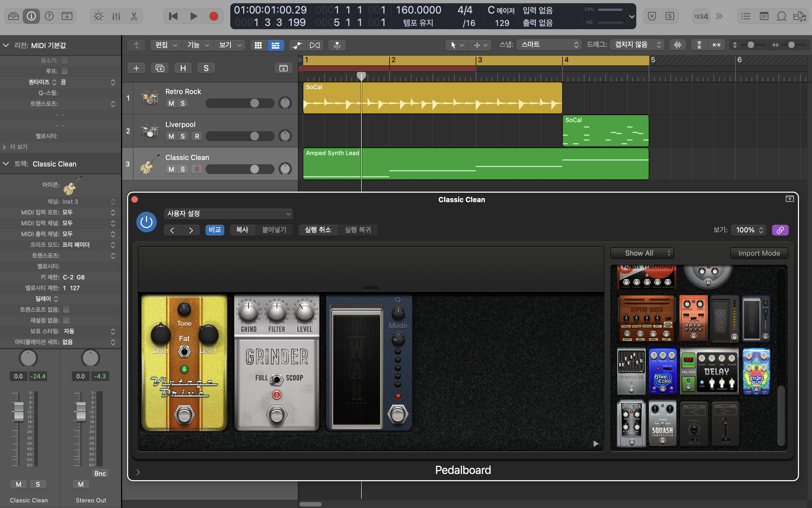812x508 pixels.
Task: Click the Record button in transport
Action: 214,16
